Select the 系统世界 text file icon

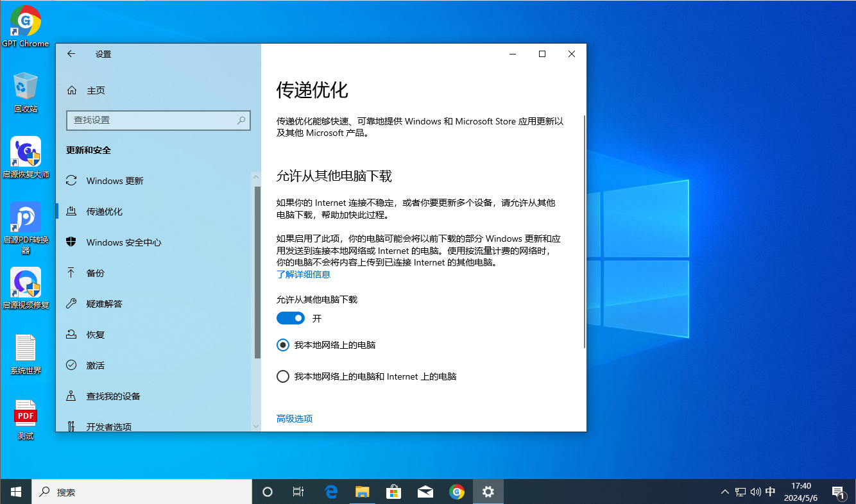click(26, 355)
